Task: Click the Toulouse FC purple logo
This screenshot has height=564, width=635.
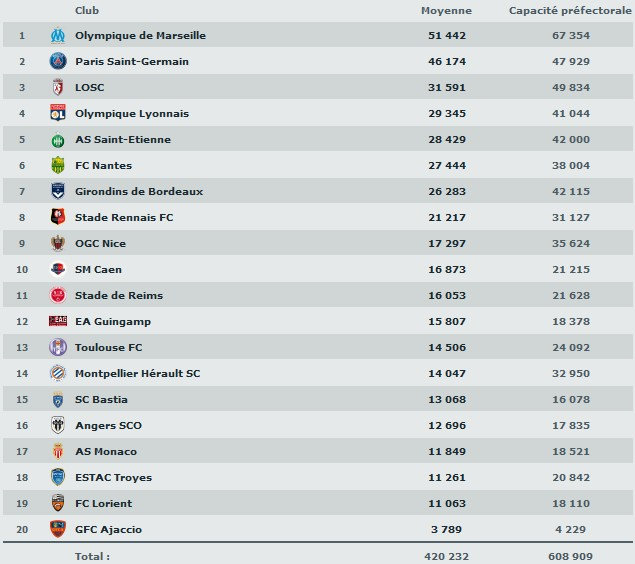Action: click(57, 347)
